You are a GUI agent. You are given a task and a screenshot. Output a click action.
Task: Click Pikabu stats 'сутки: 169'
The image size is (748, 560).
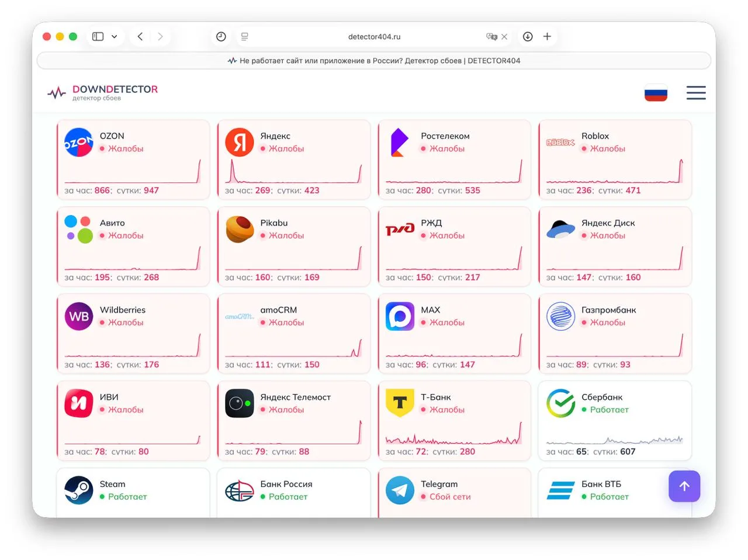point(298,277)
